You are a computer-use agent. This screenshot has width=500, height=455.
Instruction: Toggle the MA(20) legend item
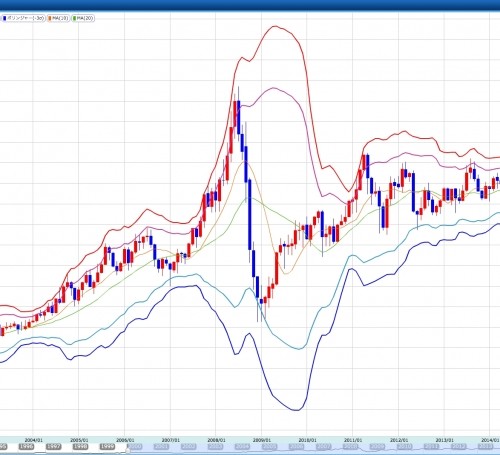click(x=83, y=18)
